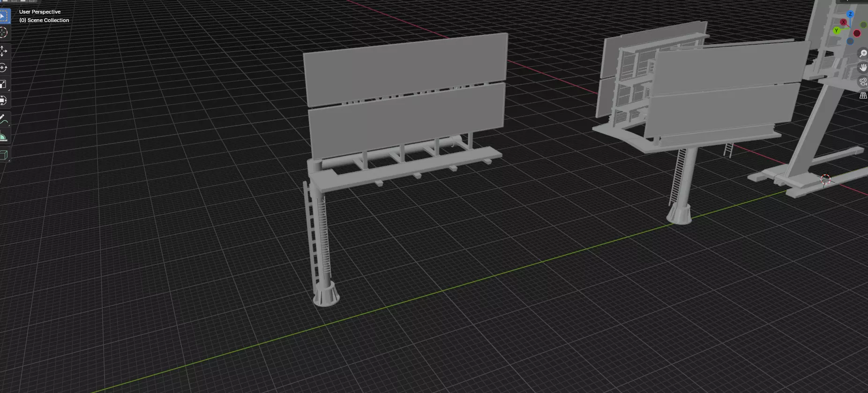Click the Z axis gizmo handle
This screenshot has height=393, width=868.
(850, 14)
